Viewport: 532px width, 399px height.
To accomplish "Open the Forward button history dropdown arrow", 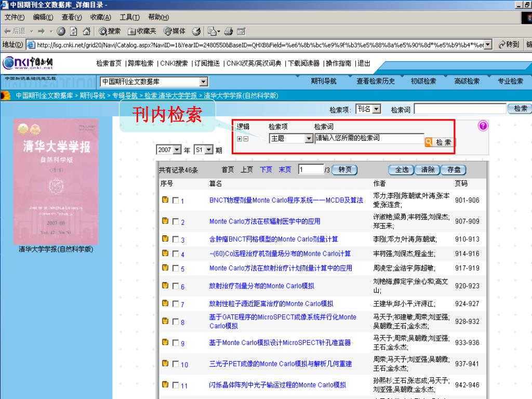I will 51,31.
